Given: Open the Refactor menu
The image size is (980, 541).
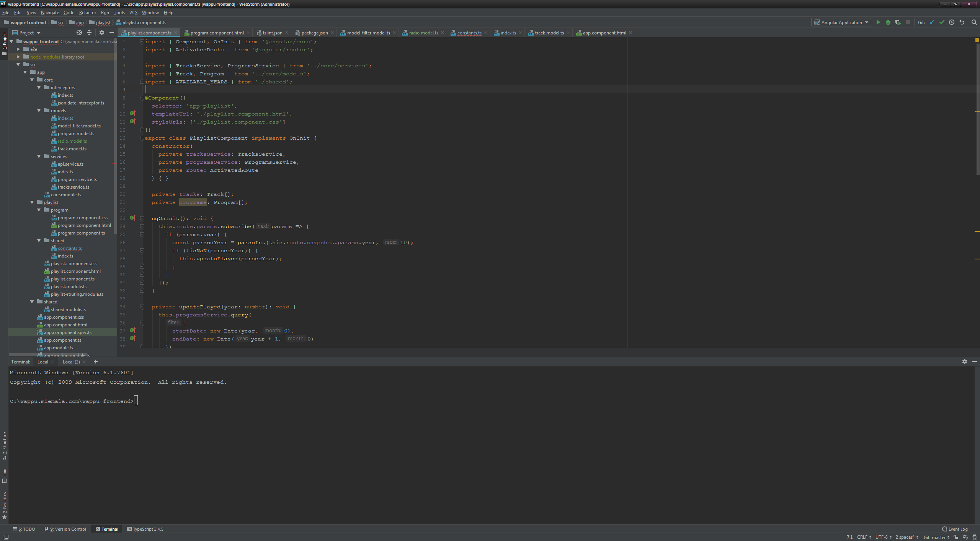Looking at the screenshot, I should tap(87, 13).
